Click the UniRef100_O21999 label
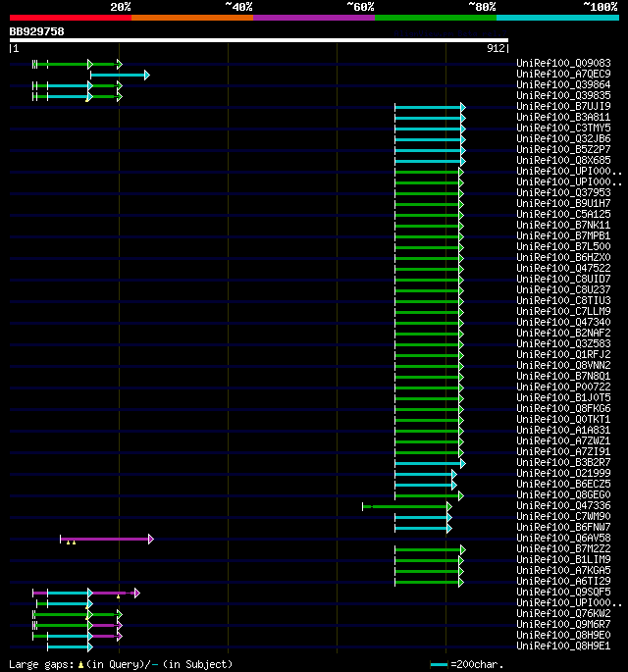Image resolution: width=628 pixels, height=672 pixels. [563, 473]
